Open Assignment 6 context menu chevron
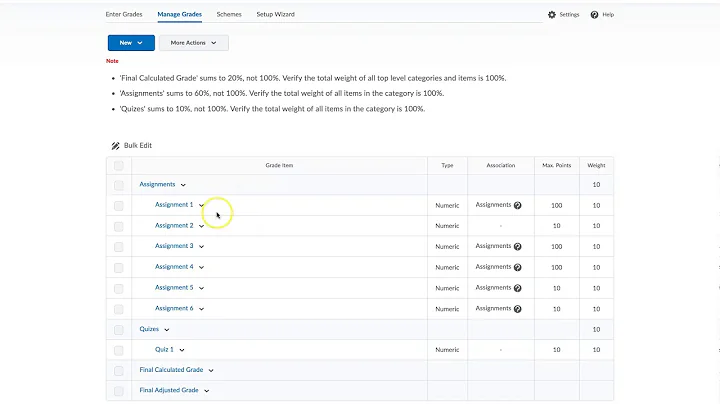This screenshot has width=720, height=404. click(x=201, y=309)
